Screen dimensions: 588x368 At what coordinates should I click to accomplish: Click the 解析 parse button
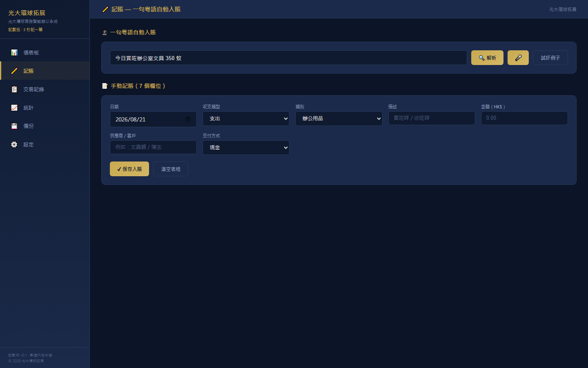[x=487, y=58]
